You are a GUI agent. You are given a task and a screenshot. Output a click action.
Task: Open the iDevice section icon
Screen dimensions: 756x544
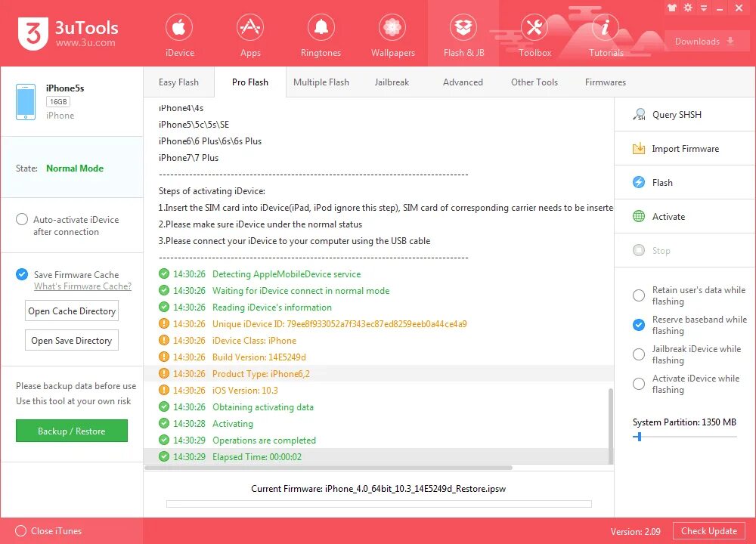pyautogui.click(x=179, y=27)
